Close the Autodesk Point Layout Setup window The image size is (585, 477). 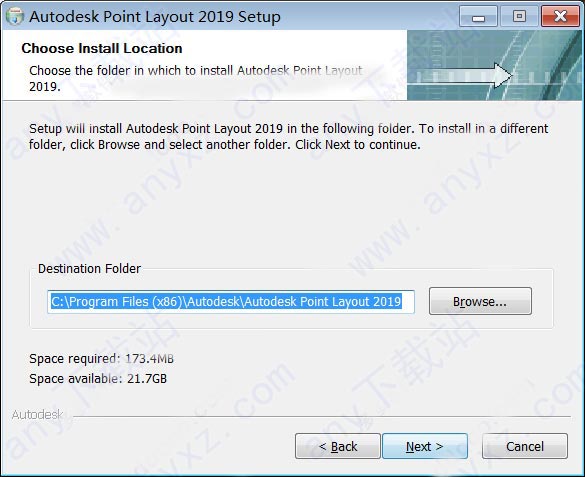tap(560, 16)
